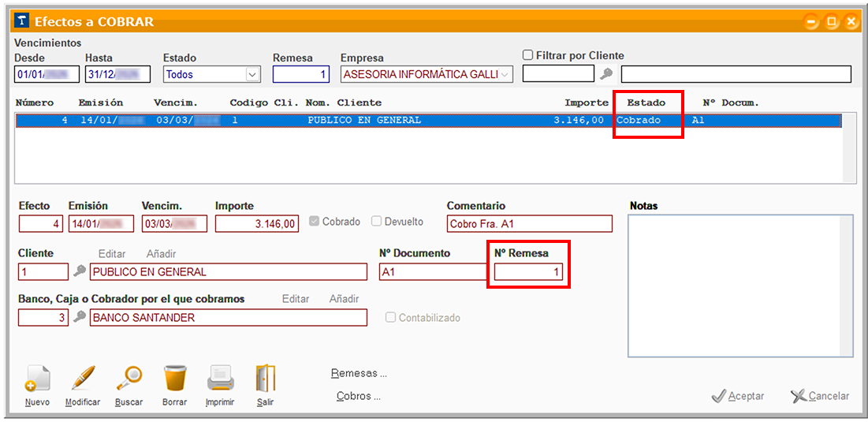Open the Cobros... option
Viewport: 868px width, 422px height.
[x=359, y=396]
